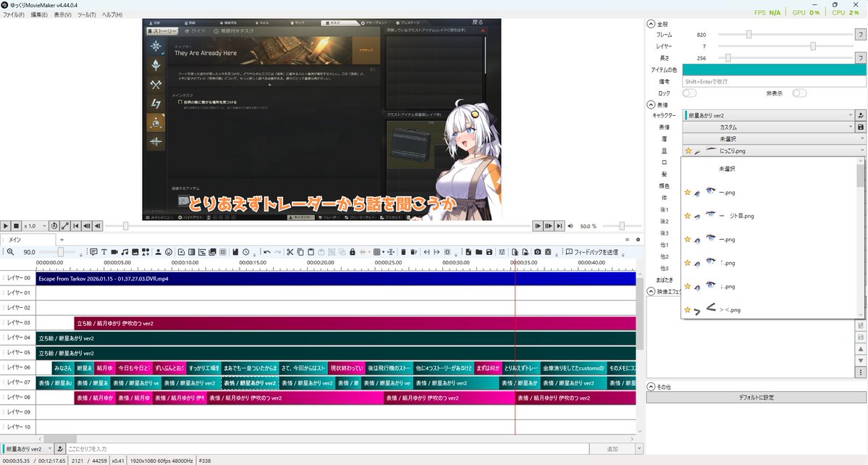Jump to the start of the preview
868x465 pixels.
tap(76, 226)
